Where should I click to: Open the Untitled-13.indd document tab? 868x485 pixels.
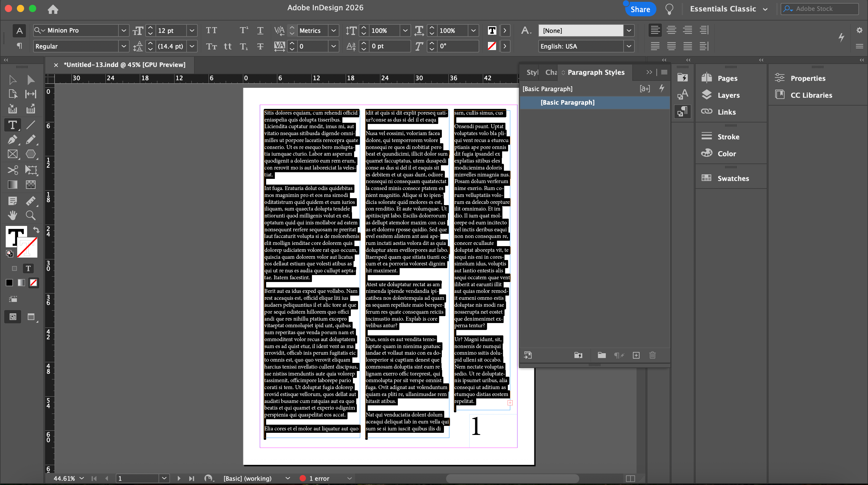124,65
